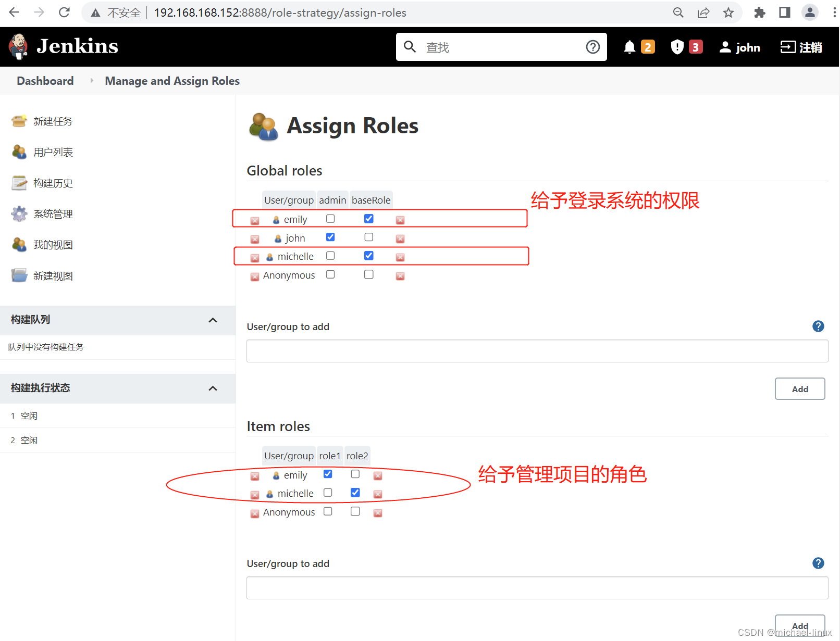Click right-side delete icon in Item roles emily row
The width and height of the screenshot is (840, 641).
click(378, 476)
